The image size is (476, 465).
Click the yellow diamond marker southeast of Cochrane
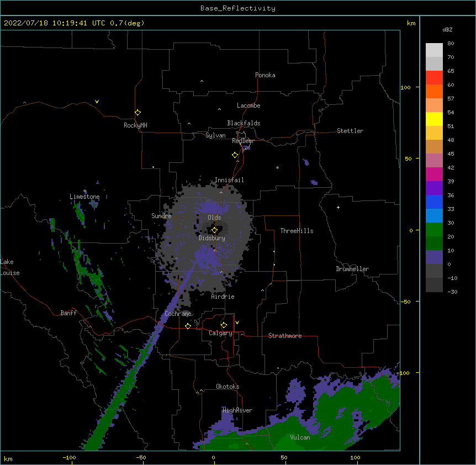click(188, 326)
